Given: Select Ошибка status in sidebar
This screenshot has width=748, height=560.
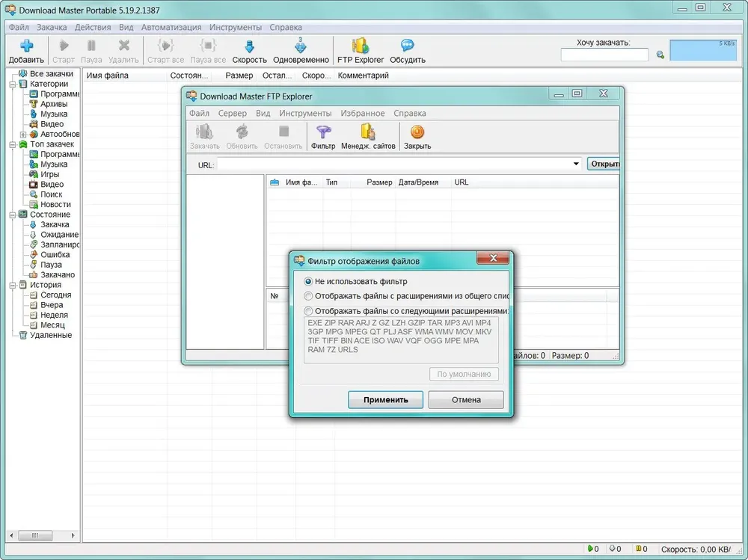Looking at the screenshot, I should click(x=55, y=254).
